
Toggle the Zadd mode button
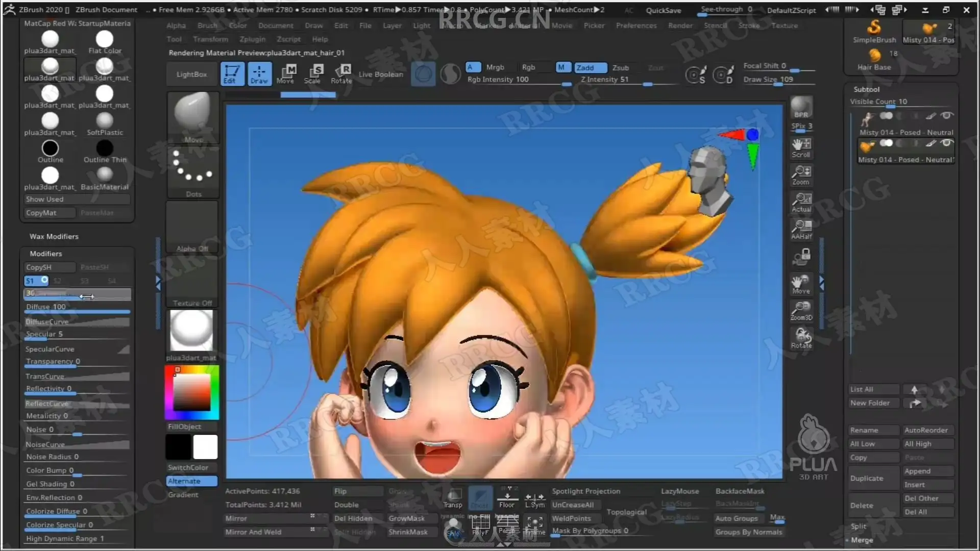(590, 67)
